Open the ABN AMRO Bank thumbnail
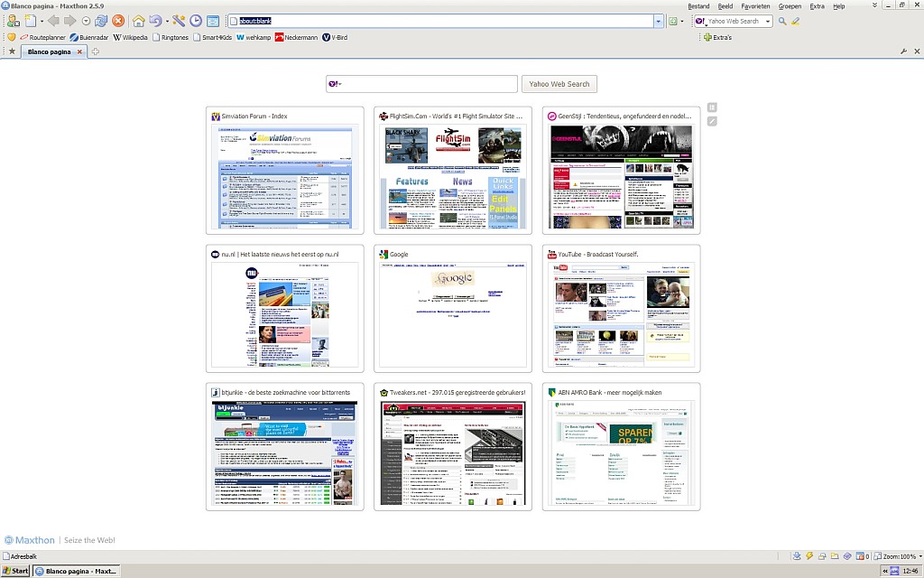This screenshot has height=578, width=924. (621, 446)
